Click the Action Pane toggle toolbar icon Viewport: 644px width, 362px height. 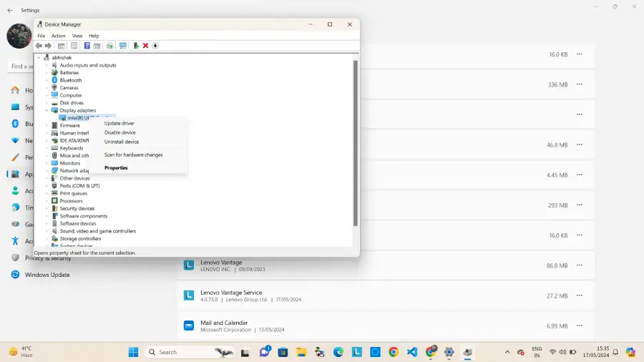97,46
